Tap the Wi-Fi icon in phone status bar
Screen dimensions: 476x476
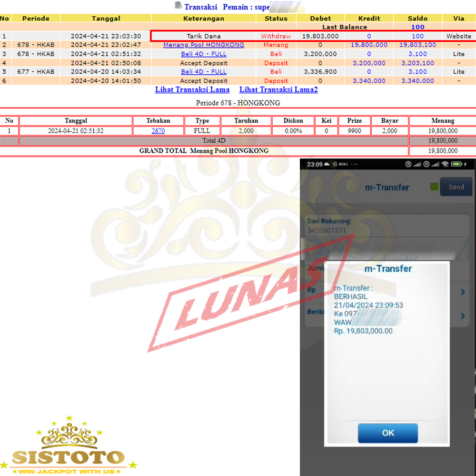[445, 164]
